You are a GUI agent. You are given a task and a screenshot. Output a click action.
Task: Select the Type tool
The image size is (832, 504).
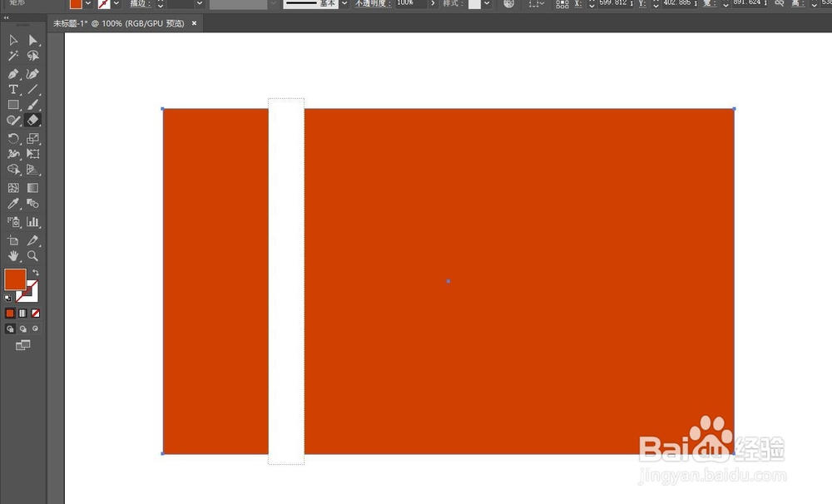[x=13, y=89]
